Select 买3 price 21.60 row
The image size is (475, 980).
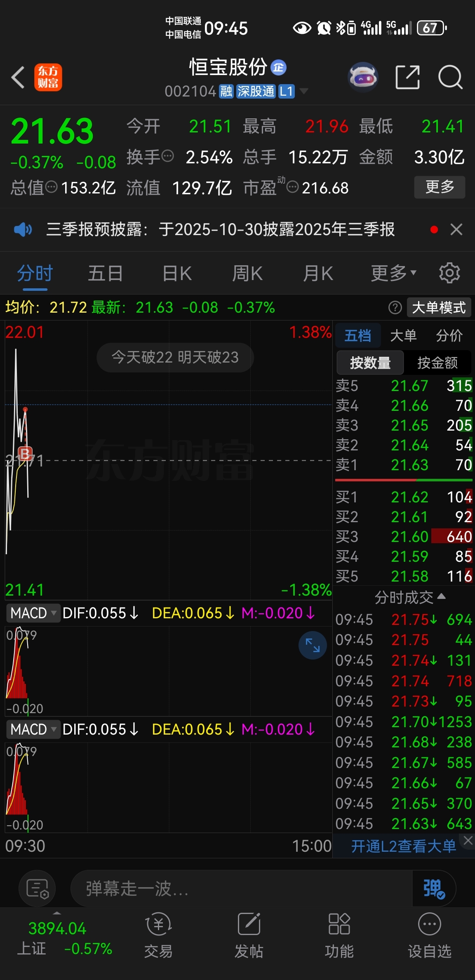point(404,537)
